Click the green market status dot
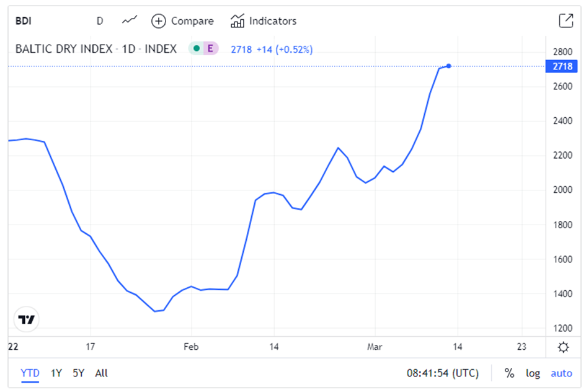This screenshot has height=392, width=586. coord(196,48)
